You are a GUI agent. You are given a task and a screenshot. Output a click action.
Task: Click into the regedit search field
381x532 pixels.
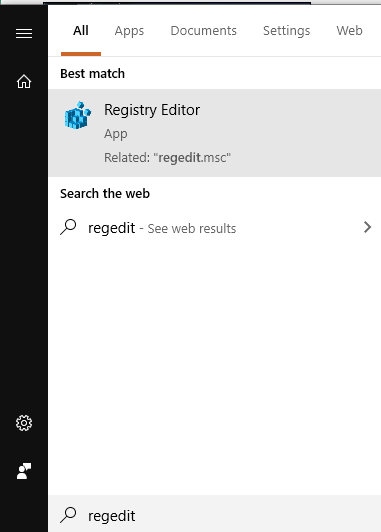pyautogui.click(x=215, y=515)
